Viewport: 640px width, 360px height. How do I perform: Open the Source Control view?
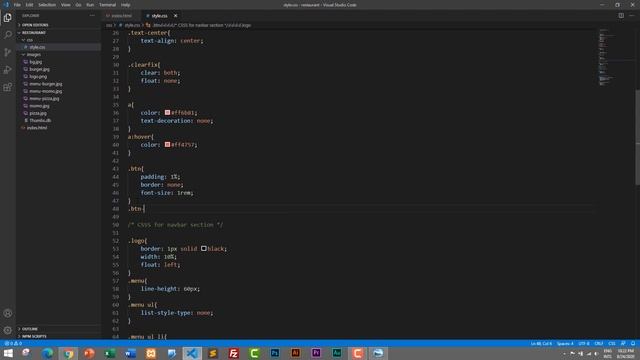coord(8,52)
